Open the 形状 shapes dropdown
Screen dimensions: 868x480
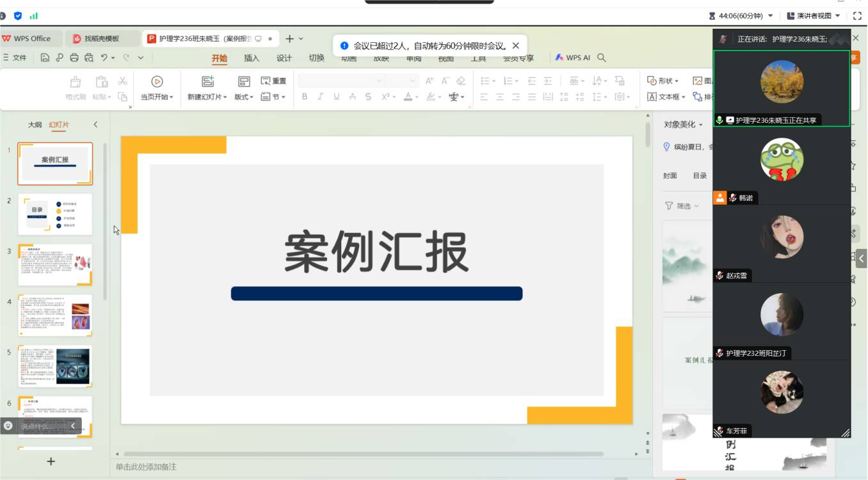663,81
